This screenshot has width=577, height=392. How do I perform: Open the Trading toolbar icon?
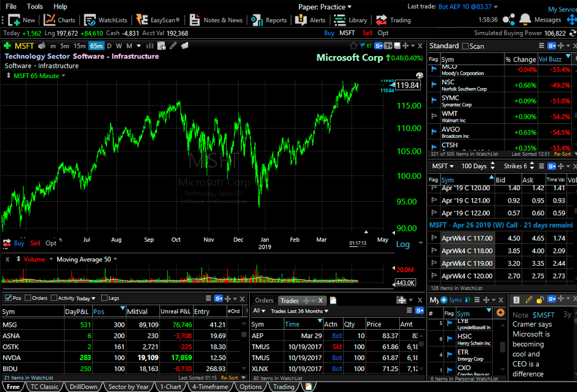point(393,20)
